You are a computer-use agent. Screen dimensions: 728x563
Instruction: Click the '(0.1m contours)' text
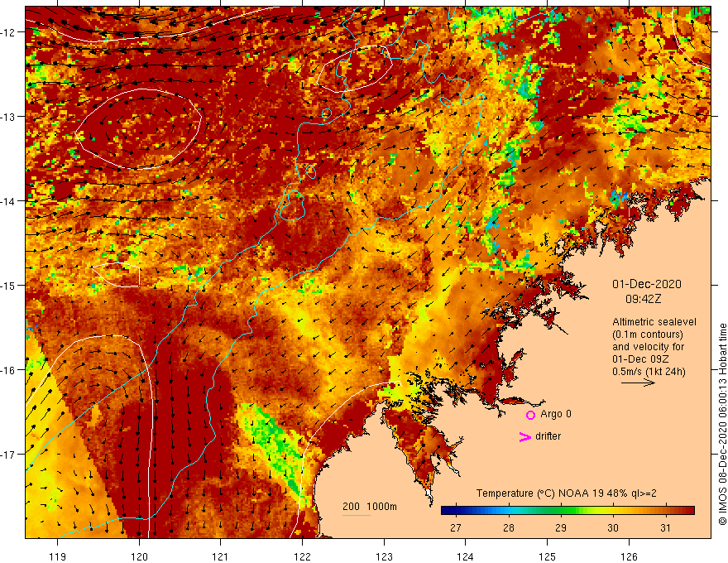click(648, 334)
